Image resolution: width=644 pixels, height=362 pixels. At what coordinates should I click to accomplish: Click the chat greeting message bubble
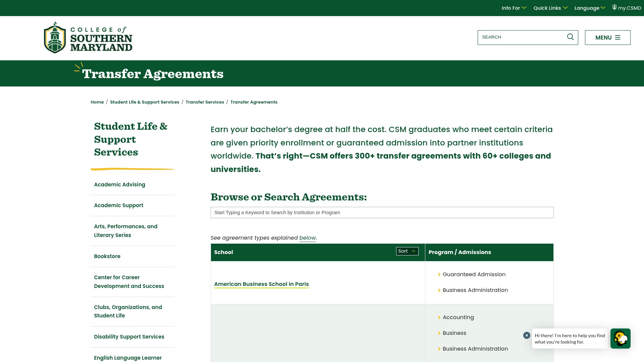(x=570, y=339)
